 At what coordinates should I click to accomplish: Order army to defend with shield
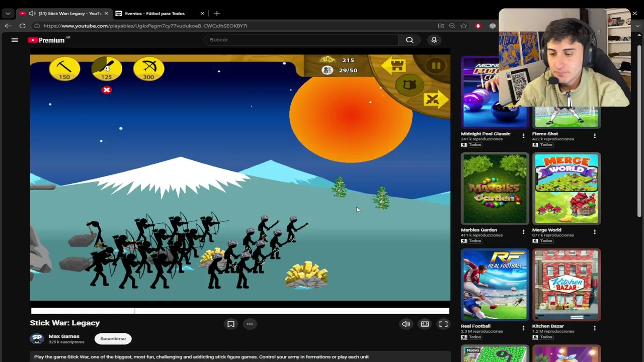[x=410, y=85]
